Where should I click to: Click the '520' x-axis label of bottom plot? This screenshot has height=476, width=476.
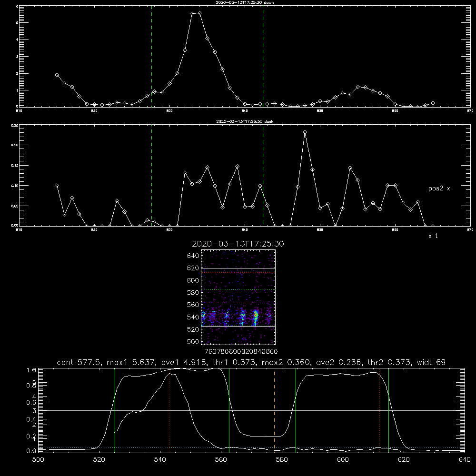[x=99, y=460]
